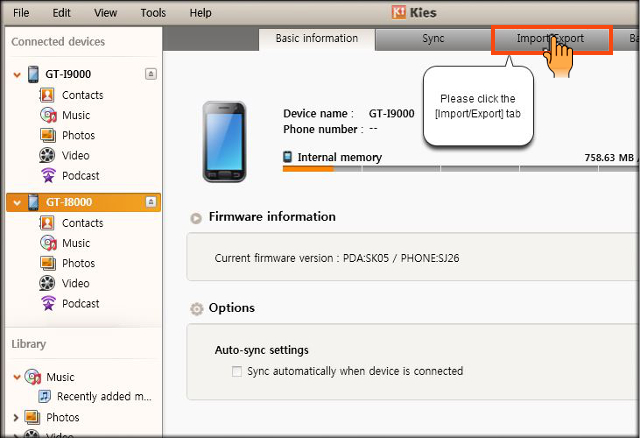This screenshot has width=640, height=438.
Task: Enable Sync automatically when device is connected
Action: point(237,371)
